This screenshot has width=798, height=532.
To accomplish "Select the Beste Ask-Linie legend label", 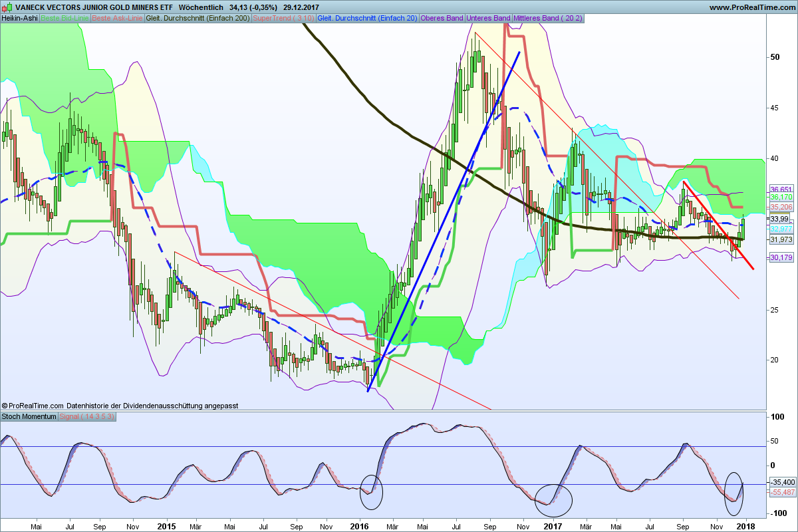I will click(117, 18).
